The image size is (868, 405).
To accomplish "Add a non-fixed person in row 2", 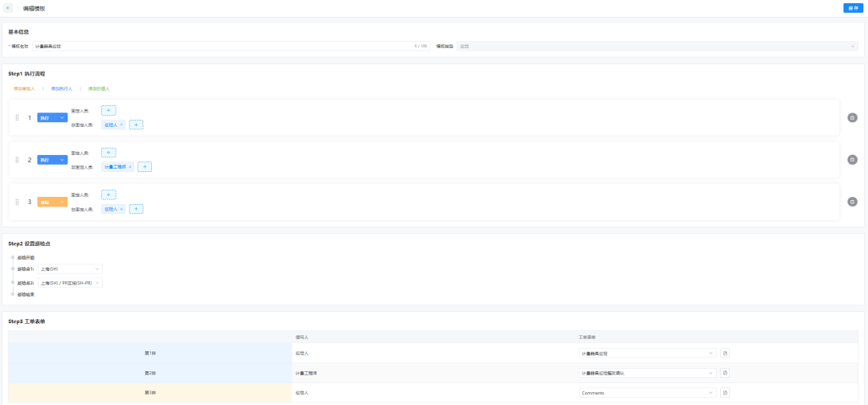I will click(x=145, y=166).
